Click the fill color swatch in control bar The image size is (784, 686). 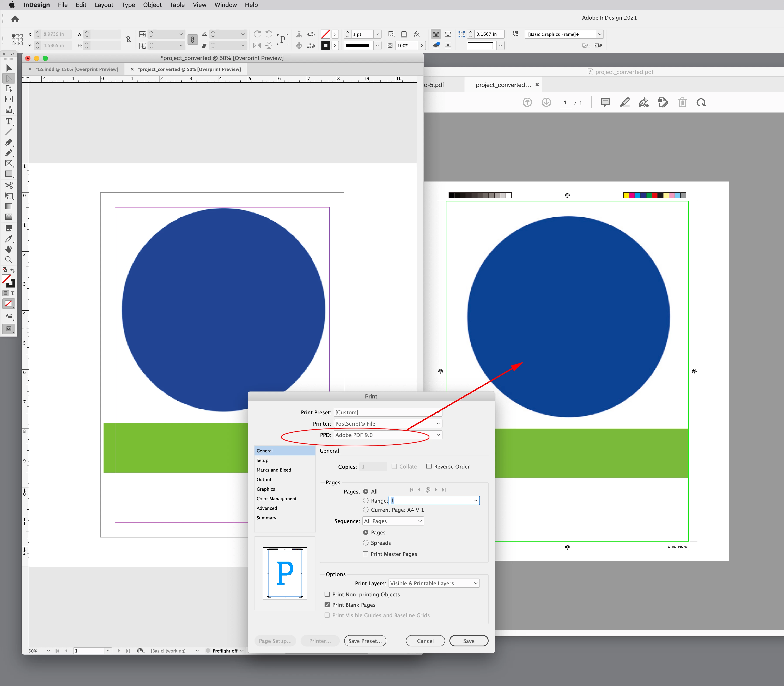point(325,34)
